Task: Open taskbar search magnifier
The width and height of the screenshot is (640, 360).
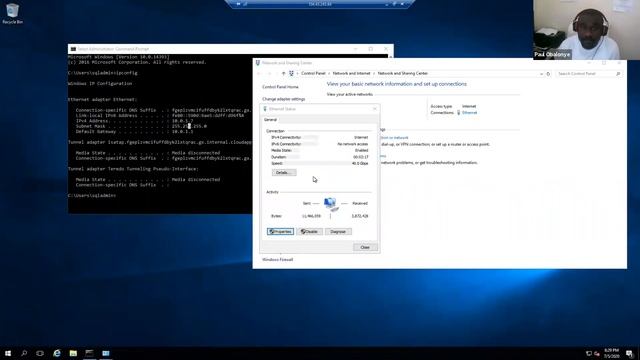Action: pos(24,353)
